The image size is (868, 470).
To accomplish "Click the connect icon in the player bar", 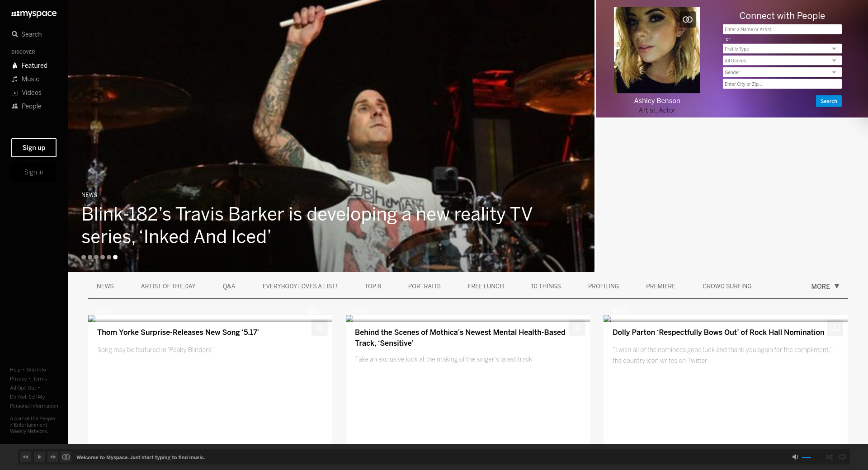I will tap(66, 457).
